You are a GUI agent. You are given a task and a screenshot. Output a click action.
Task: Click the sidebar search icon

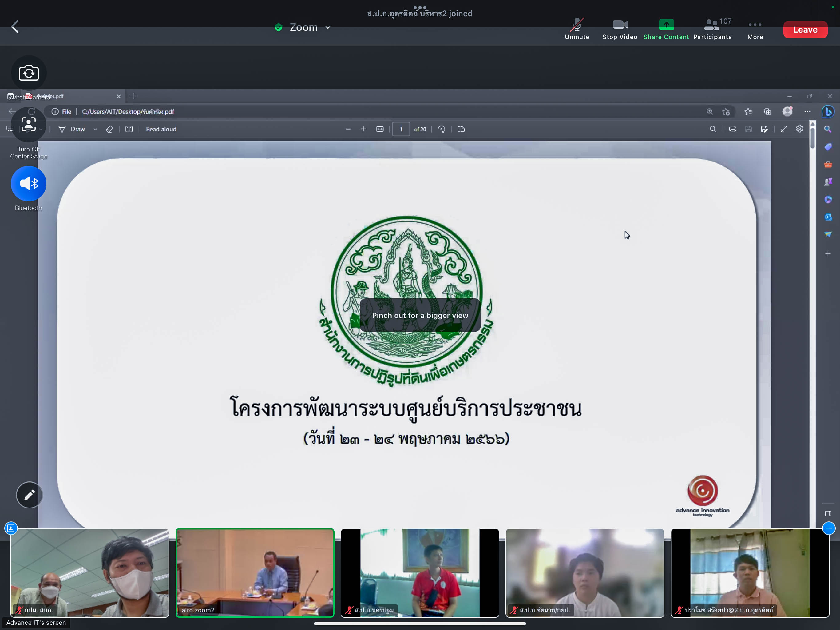click(x=828, y=129)
